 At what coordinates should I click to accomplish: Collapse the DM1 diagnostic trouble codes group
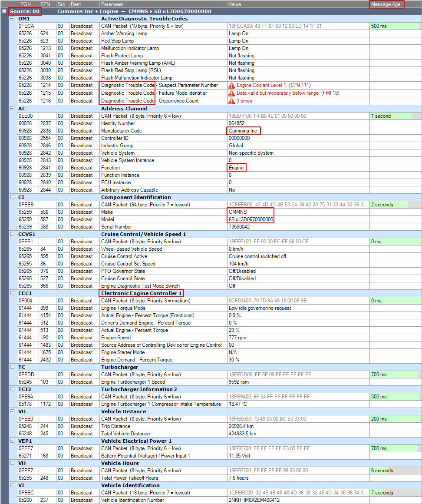click(x=12, y=19)
